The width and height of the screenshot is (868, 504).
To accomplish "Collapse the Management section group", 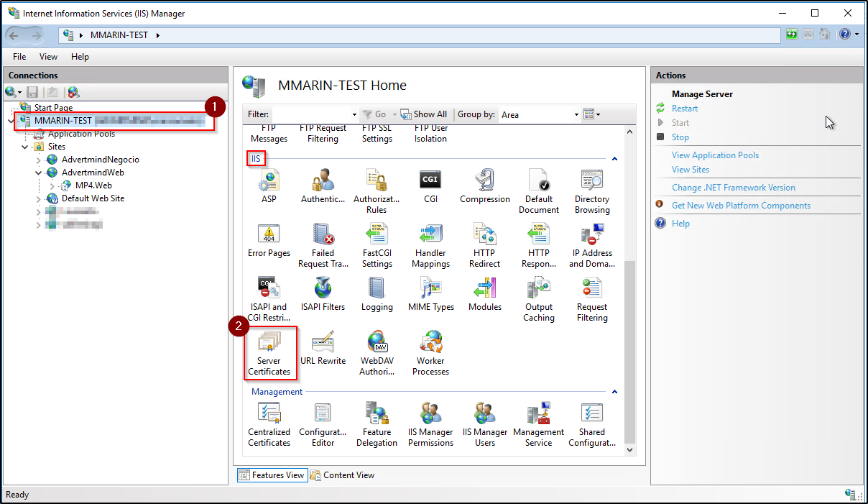I will 614,392.
